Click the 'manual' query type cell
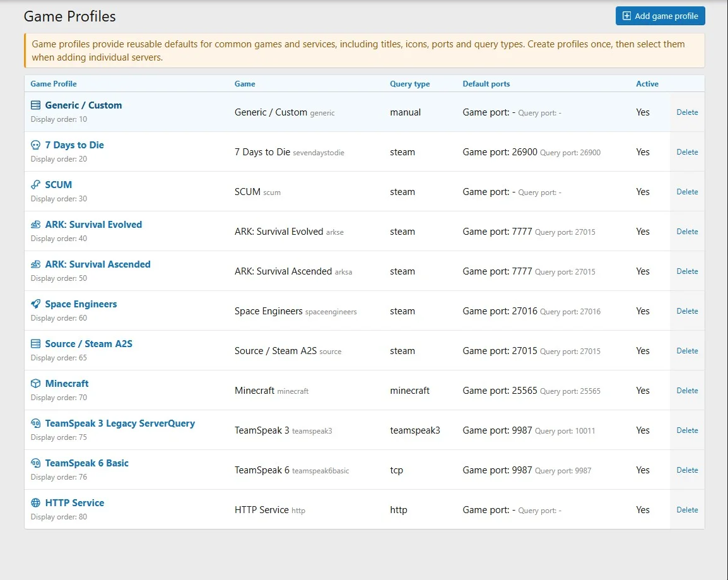This screenshot has width=728, height=580. pyautogui.click(x=406, y=112)
